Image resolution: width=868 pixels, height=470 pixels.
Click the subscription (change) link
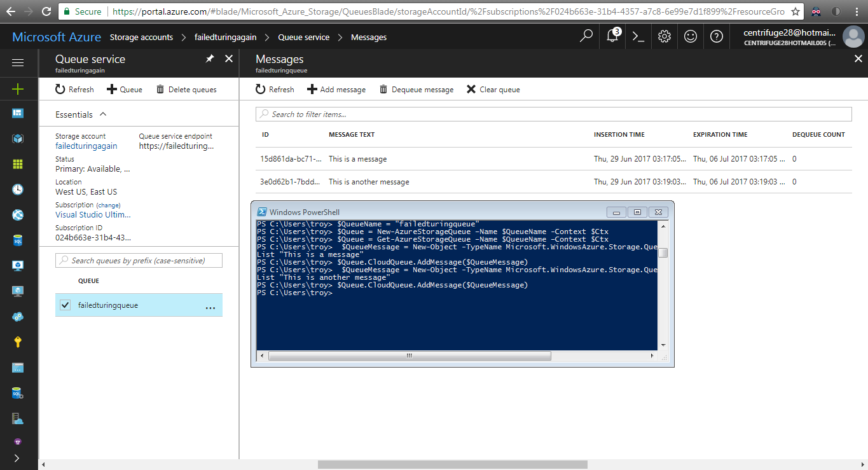coord(108,205)
